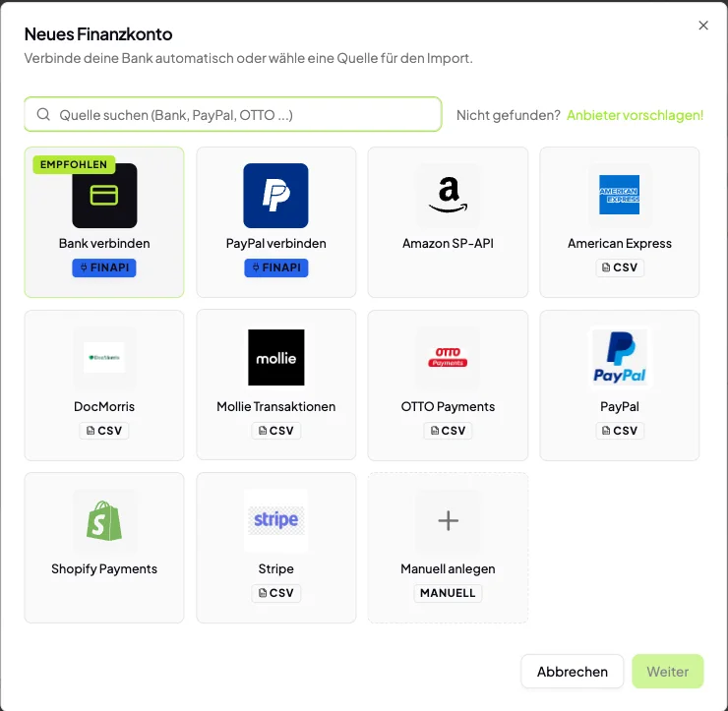Click the search magnifier icon
728x711 pixels.
pyautogui.click(x=43, y=114)
